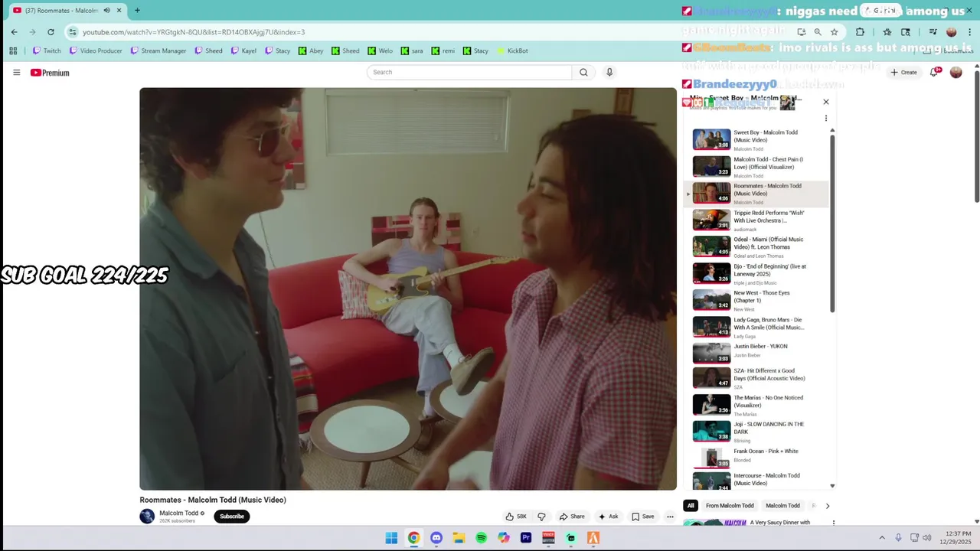980x551 pixels.
Task: Open Premiere Pro from the taskbar
Action: (x=526, y=538)
